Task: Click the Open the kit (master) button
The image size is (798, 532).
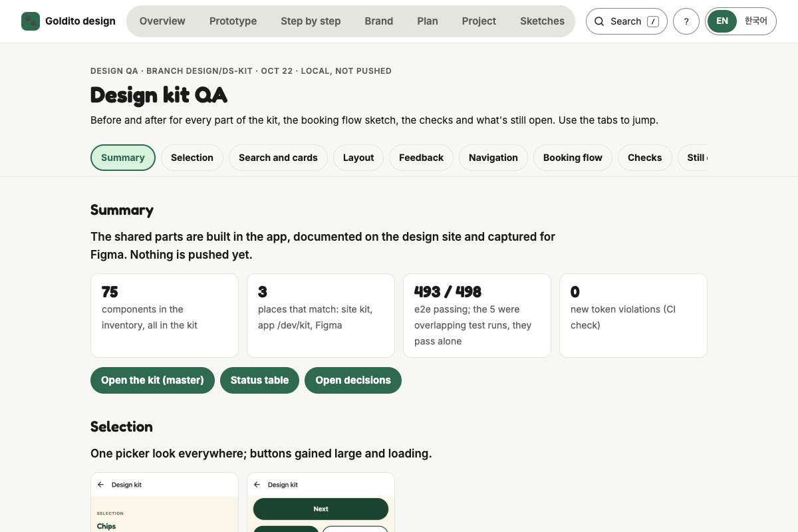Action: 152,380
